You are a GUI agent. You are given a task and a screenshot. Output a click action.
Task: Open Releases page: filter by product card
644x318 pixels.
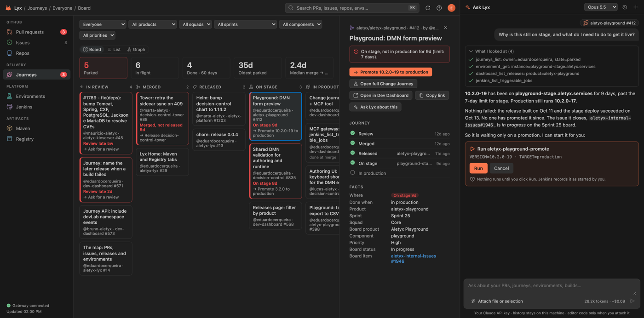(x=276, y=216)
